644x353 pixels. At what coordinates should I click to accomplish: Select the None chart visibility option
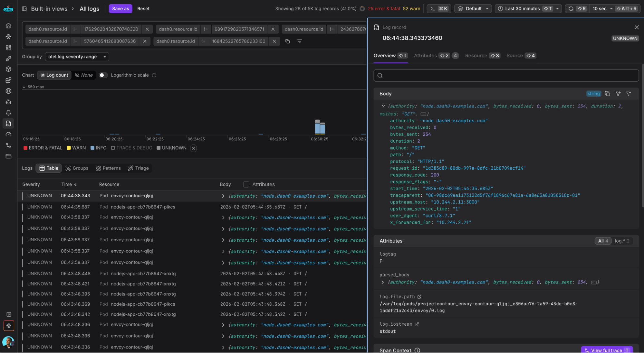[84, 75]
